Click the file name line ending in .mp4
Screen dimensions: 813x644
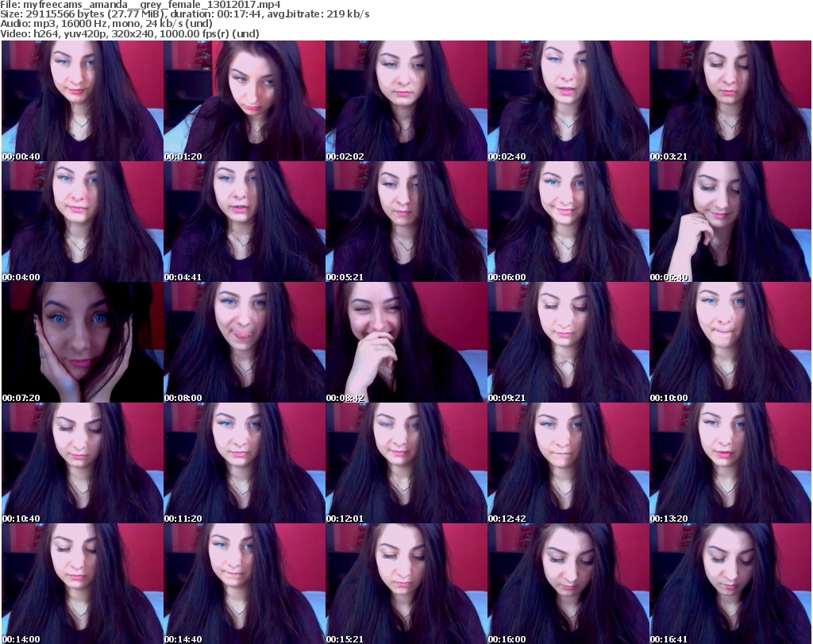click(x=141, y=5)
